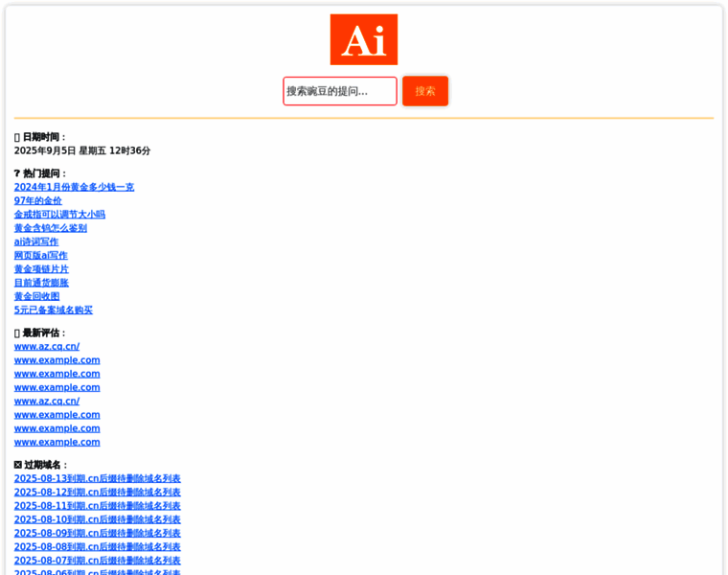Open 2025-08-08到期.cn expired domain list

pyautogui.click(x=97, y=546)
